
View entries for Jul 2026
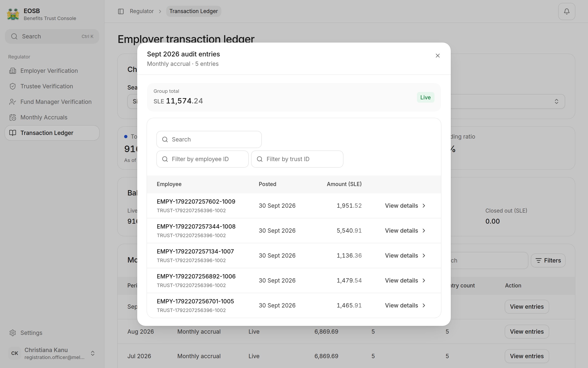pyautogui.click(x=527, y=356)
